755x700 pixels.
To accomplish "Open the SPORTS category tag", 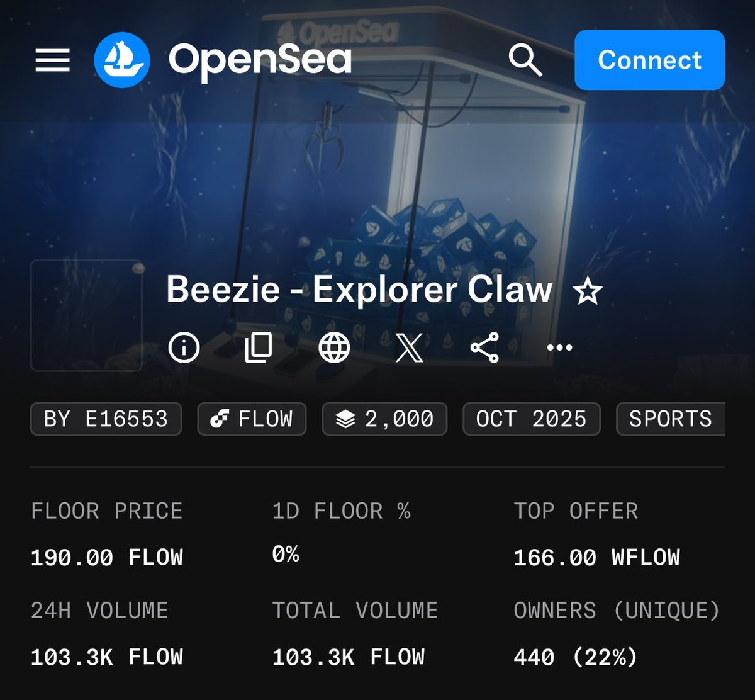I will coord(669,419).
